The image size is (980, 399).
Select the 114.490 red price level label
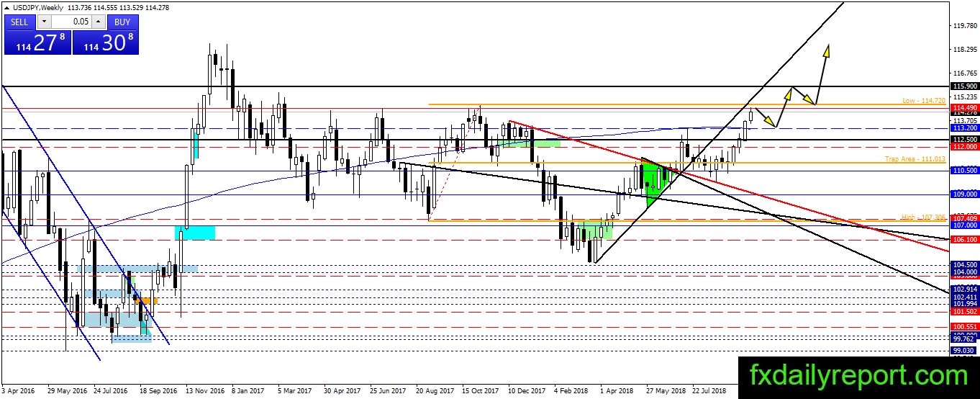(x=964, y=108)
